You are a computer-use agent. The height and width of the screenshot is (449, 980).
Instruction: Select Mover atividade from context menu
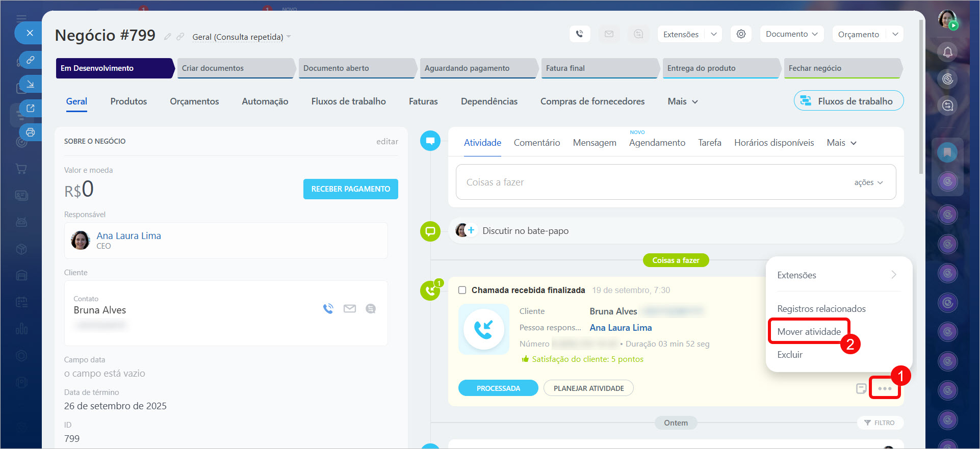[809, 332]
